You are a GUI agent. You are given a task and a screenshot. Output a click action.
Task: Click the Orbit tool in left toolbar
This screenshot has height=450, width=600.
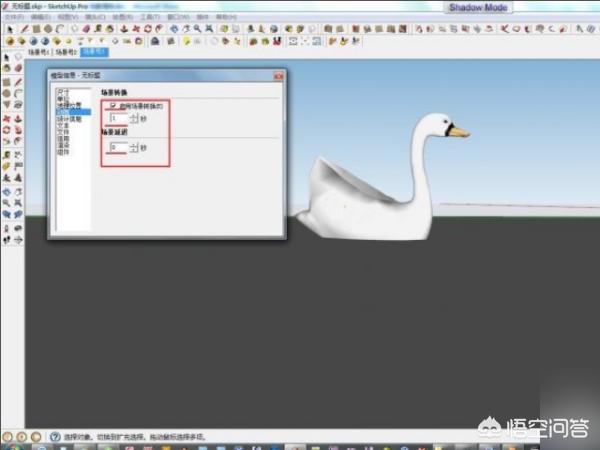pos(6,190)
